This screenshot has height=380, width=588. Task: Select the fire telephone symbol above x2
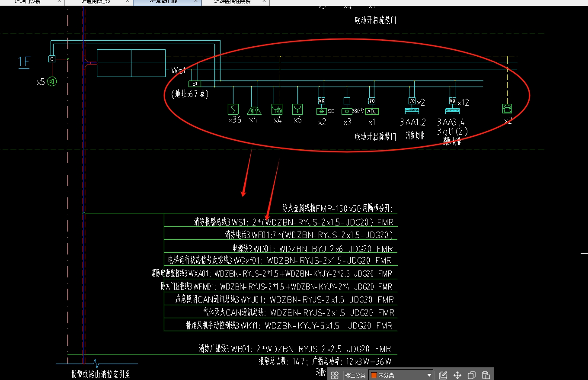coord(507,108)
